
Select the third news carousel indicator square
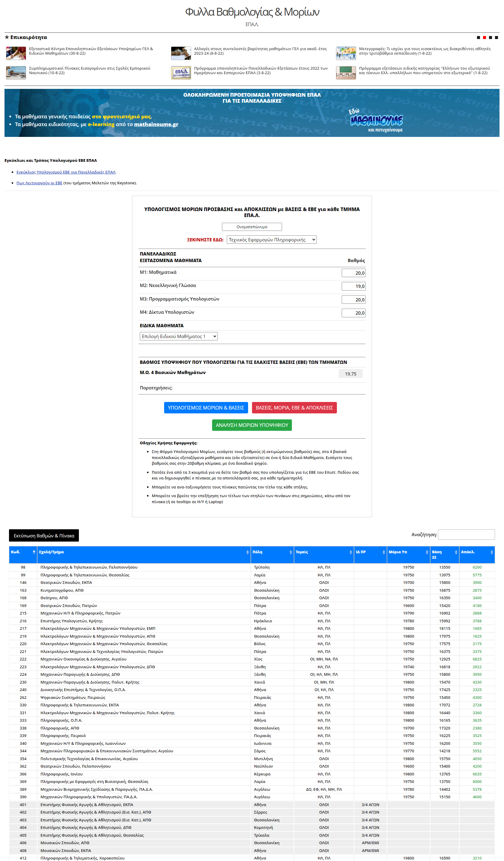490,38
